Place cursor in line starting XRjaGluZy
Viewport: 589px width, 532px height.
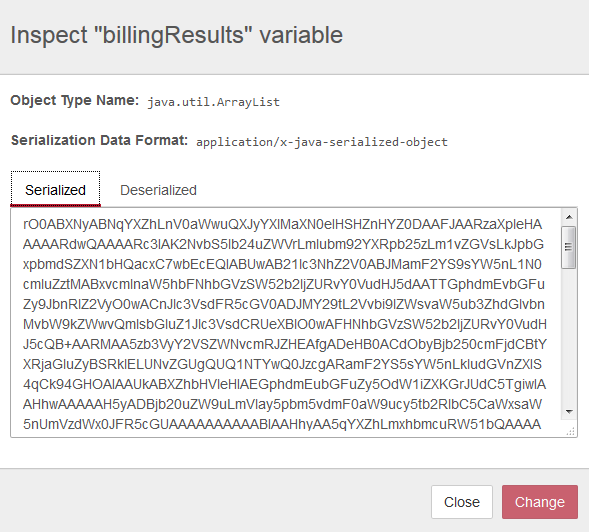point(282,364)
